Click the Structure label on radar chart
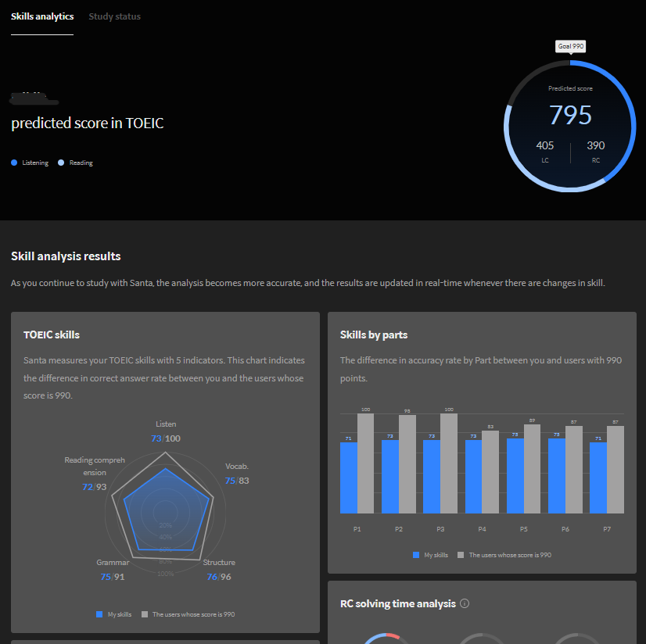 pyautogui.click(x=219, y=563)
